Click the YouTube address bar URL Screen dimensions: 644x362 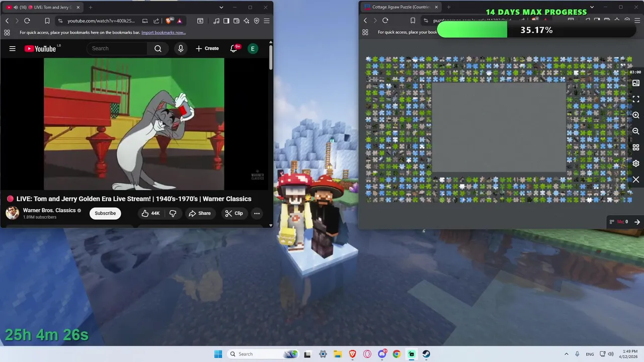tap(101, 21)
